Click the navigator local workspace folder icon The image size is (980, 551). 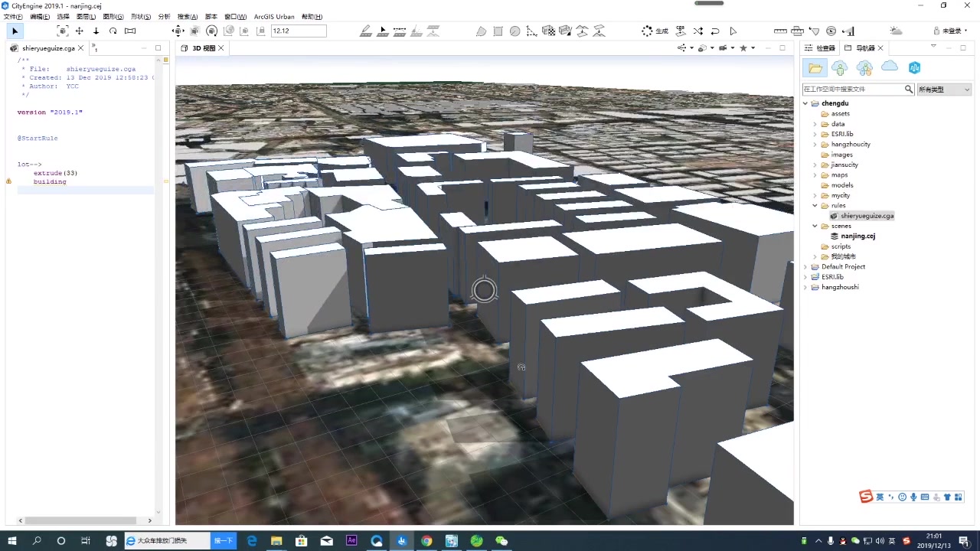815,68
